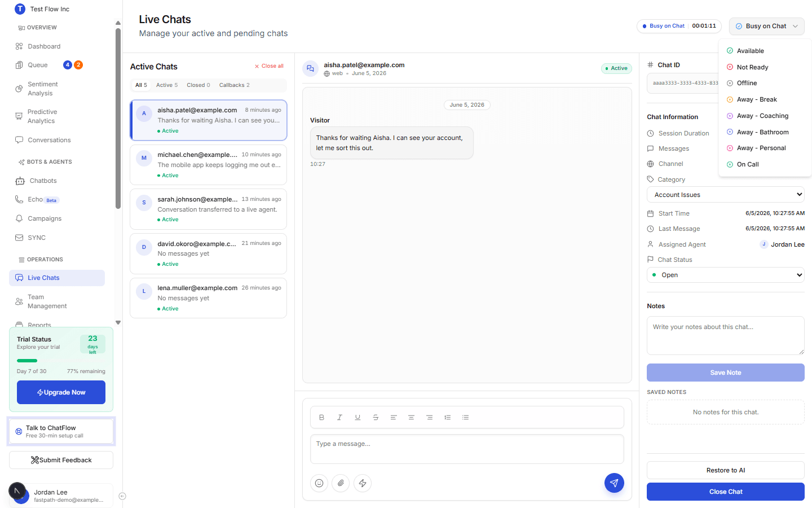Toggle bold formatting in message editor
Viewport: 812px width, 508px height.
point(321,418)
